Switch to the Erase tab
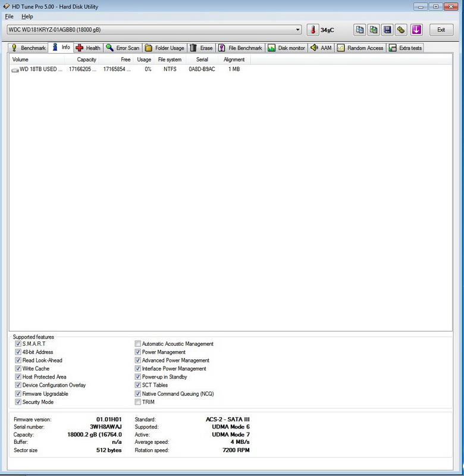 pos(201,48)
